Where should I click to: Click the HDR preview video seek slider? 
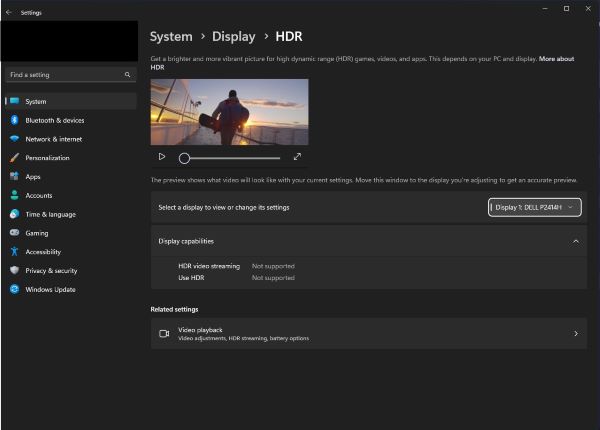pos(230,158)
